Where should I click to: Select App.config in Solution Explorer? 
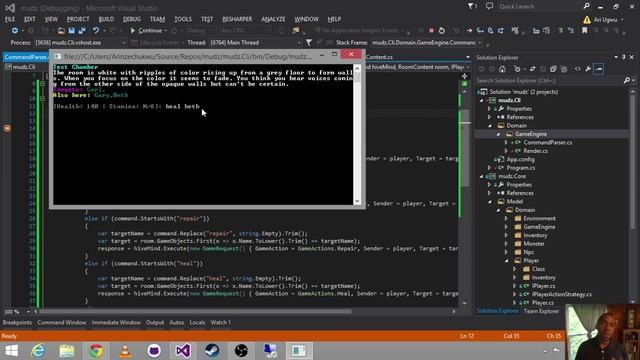520,159
